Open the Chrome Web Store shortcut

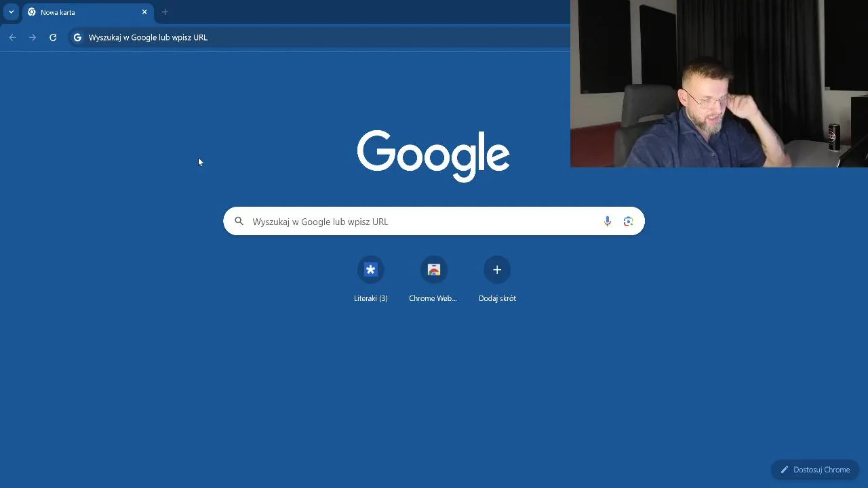click(434, 270)
